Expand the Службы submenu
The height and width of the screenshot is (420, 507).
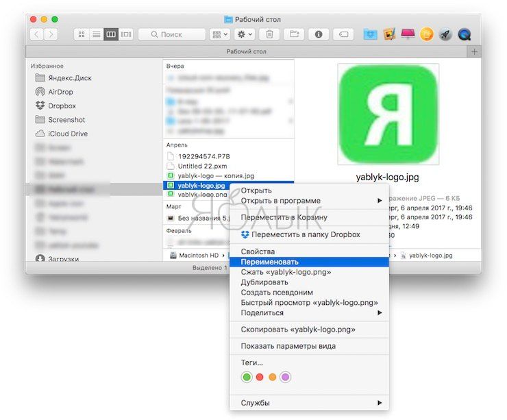pos(309,403)
